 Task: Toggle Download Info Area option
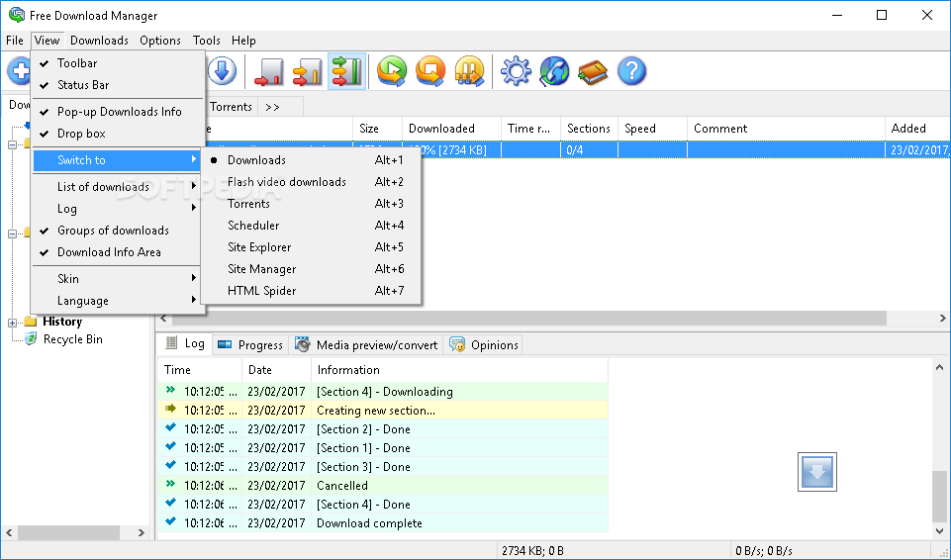coord(118,252)
